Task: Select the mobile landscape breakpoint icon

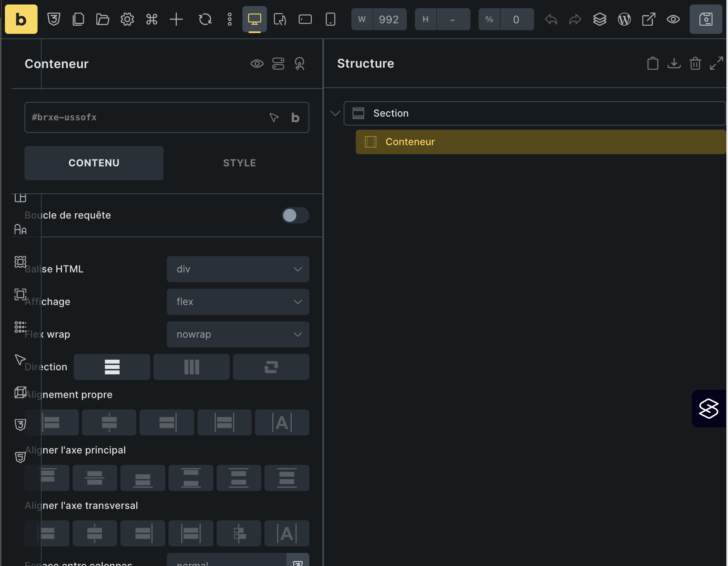Action: [305, 19]
